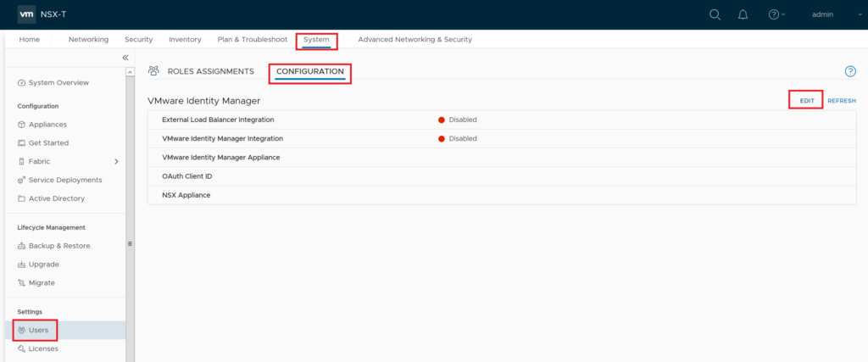Open System Overview in sidebar
The image size is (868, 362).
[x=58, y=82]
